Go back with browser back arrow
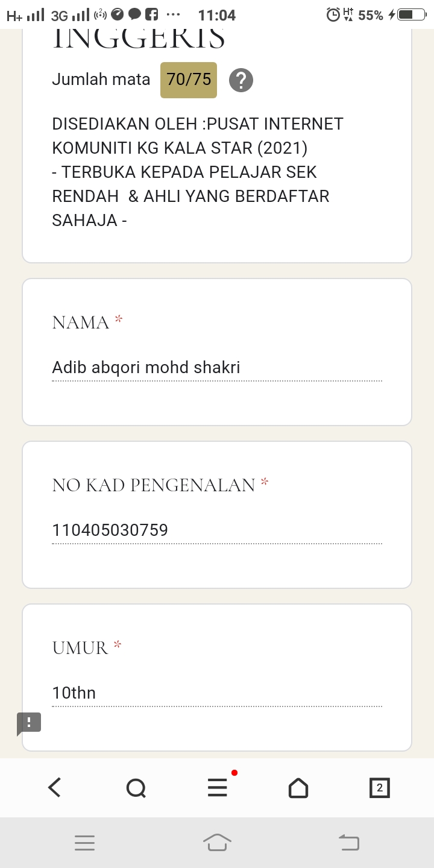This screenshot has width=434, height=868. click(55, 787)
